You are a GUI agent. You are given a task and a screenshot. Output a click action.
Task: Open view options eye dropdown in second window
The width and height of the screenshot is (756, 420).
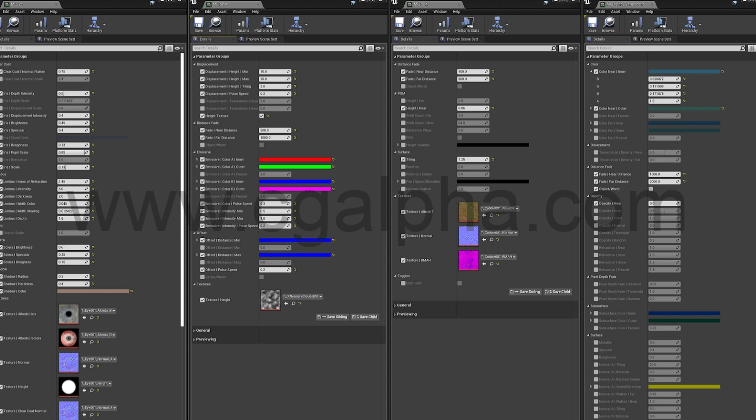coord(379,48)
